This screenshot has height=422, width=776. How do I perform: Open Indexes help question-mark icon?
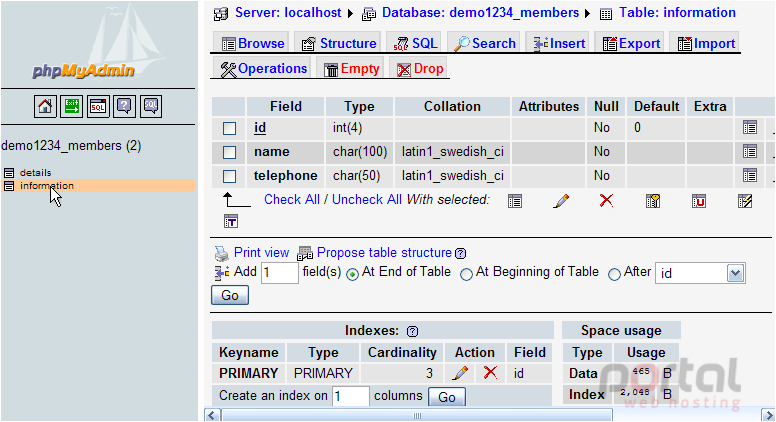click(412, 331)
